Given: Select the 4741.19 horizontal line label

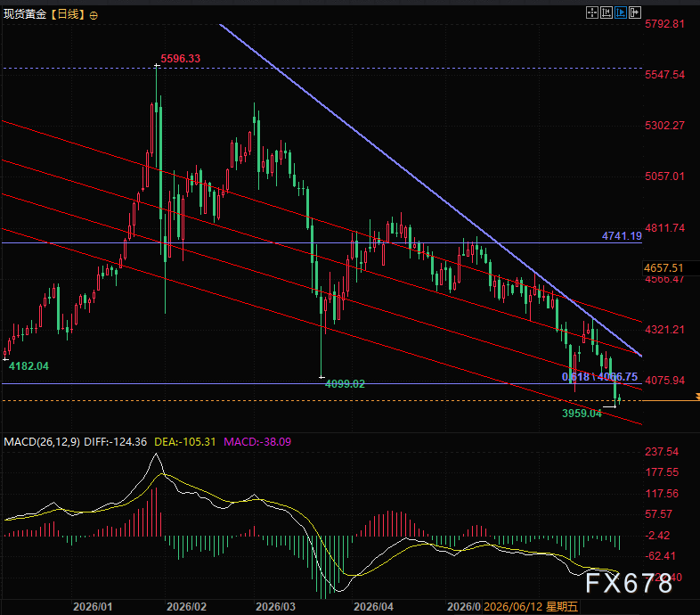Looking at the screenshot, I should 622,236.
